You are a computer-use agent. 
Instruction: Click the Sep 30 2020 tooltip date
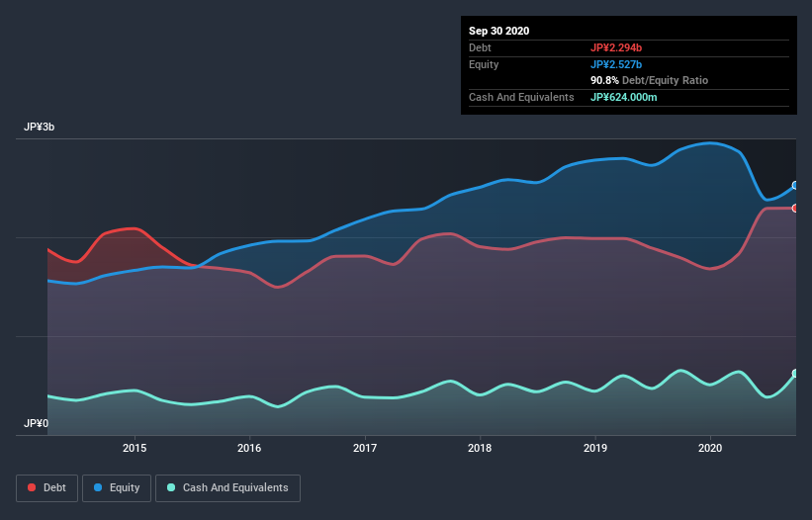499,31
